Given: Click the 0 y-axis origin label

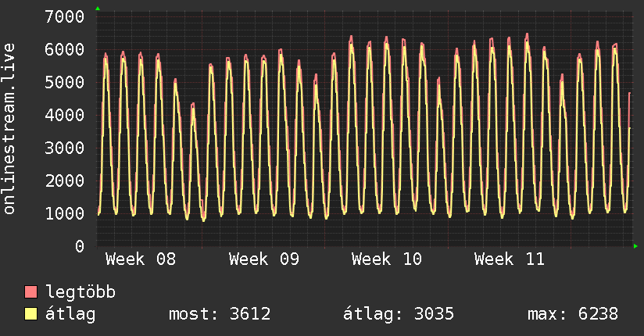Looking at the screenshot, I should (x=79, y=246).
